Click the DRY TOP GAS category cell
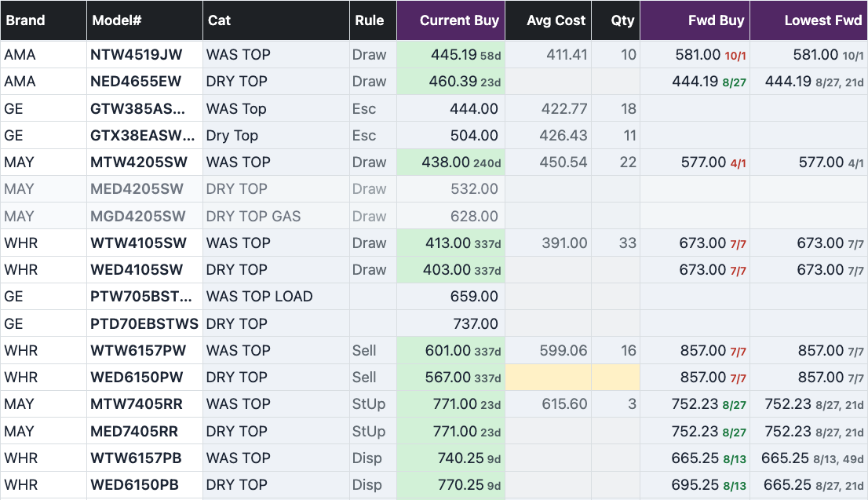Viewport: 868px width, 500px height. pyautogui.click(x=275, y=216)
